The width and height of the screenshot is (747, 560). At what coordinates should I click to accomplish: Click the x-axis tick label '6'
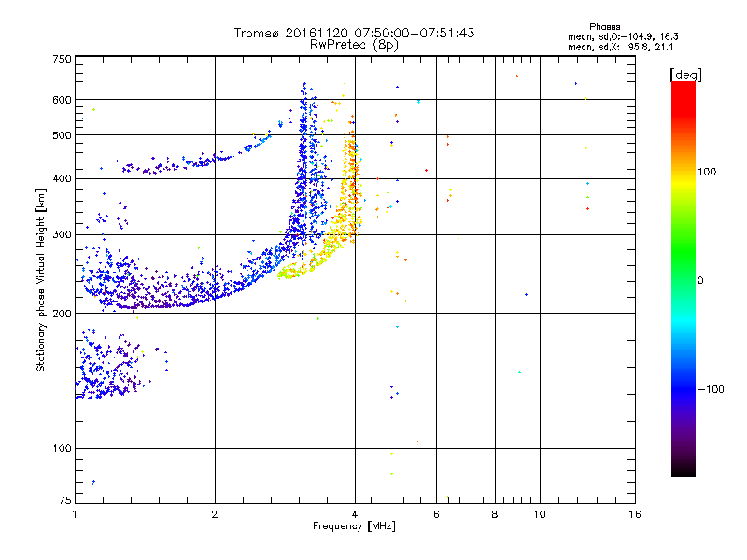tap(436, 514)
